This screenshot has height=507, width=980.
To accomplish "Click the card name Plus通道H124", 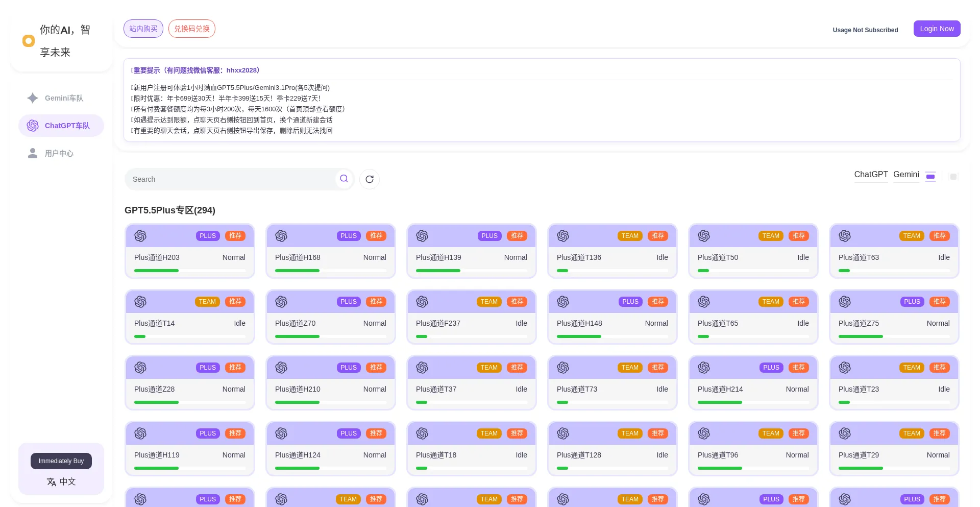I will [x=298, y=455].
